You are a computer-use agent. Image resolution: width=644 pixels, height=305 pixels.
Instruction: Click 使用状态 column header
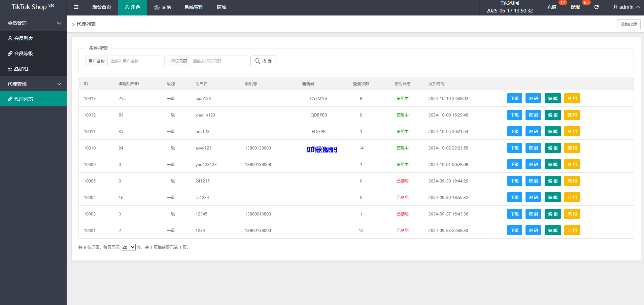pyautogui.click(x=403, y=83)
